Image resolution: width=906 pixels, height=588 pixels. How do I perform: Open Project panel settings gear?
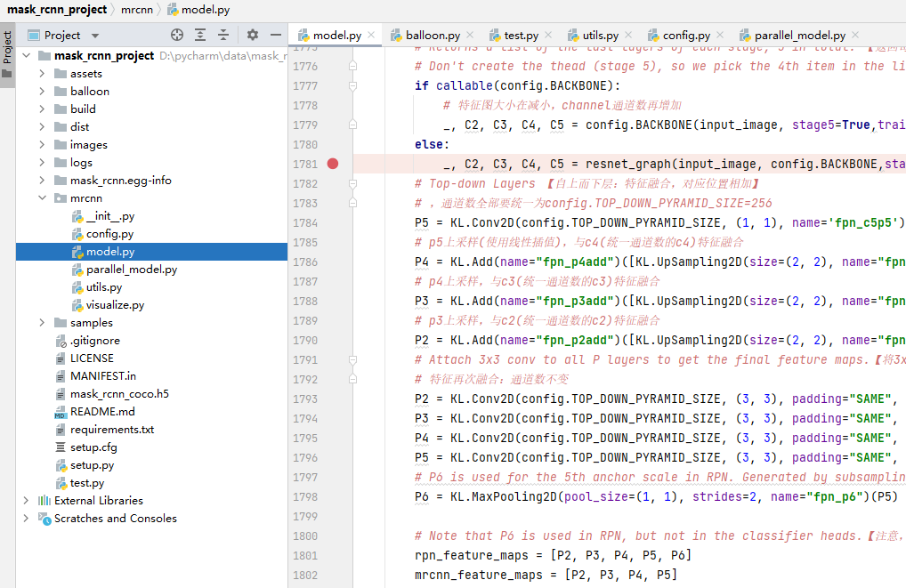coord(253,36)
